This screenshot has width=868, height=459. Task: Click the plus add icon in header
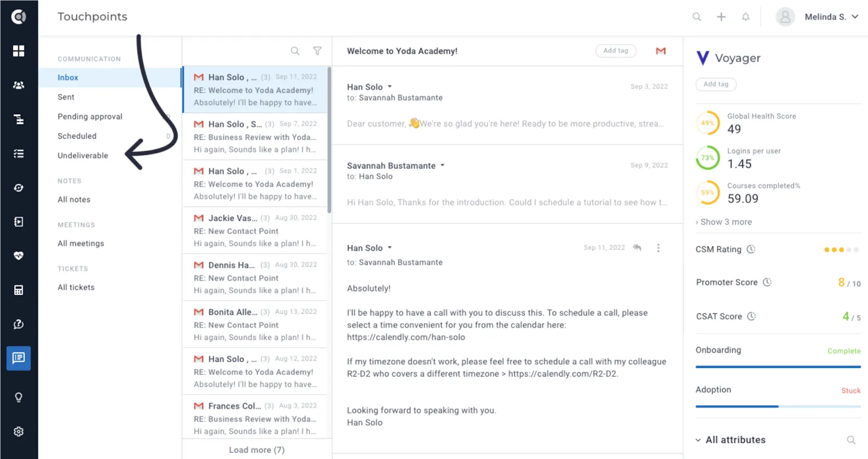tap(721, 17)
